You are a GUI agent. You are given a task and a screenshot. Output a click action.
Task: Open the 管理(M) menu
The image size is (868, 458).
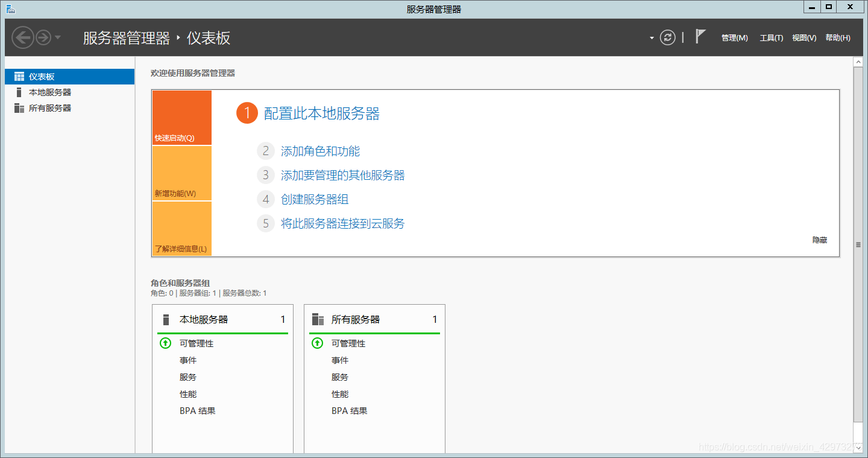point(734,38)
